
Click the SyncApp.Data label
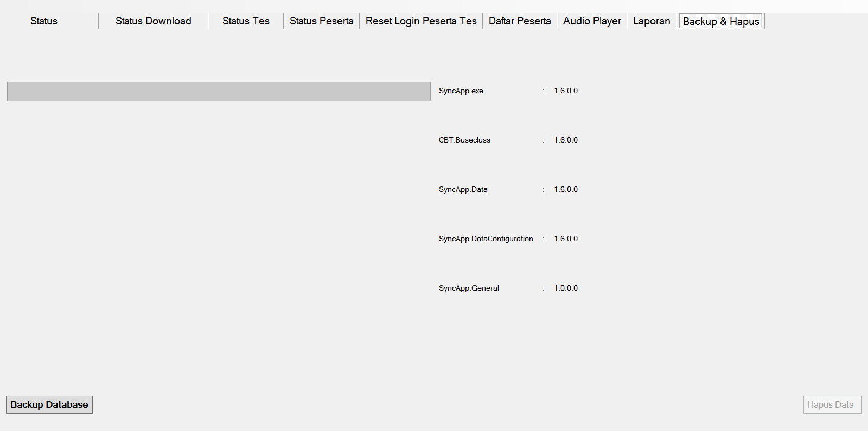[x=463, y=190]
